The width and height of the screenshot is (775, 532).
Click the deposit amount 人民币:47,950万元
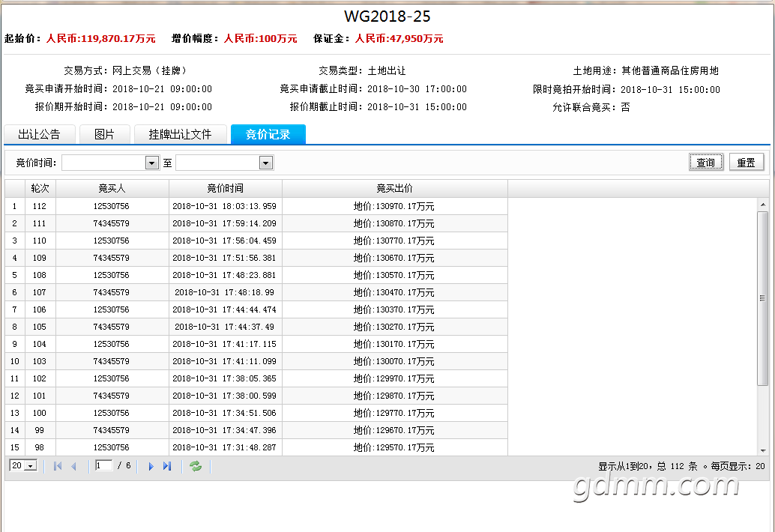pyautogui.click(x=399, y=38)
